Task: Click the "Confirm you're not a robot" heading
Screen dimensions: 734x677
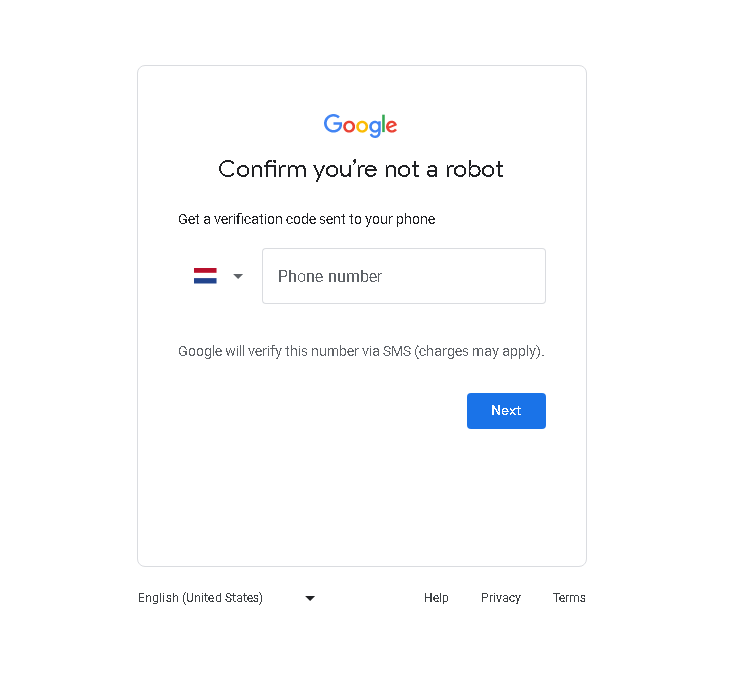Action: (360, 169)
